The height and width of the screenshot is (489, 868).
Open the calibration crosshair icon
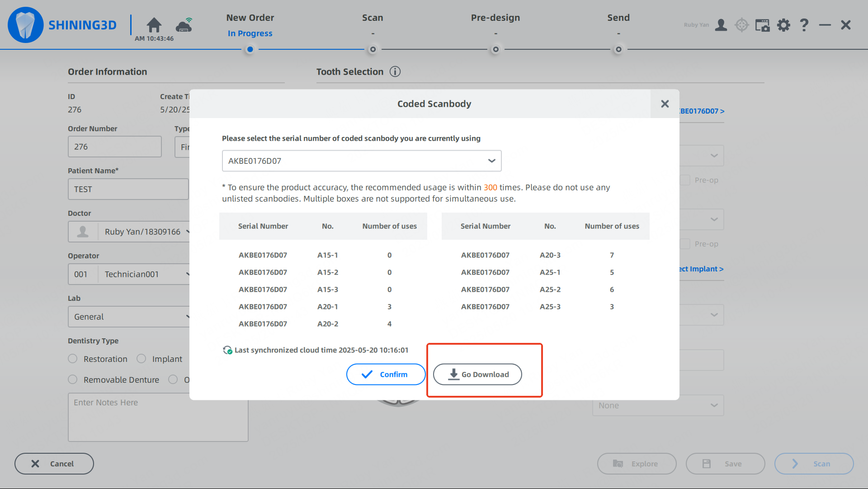pyautogui.click(x=742, y=25)
